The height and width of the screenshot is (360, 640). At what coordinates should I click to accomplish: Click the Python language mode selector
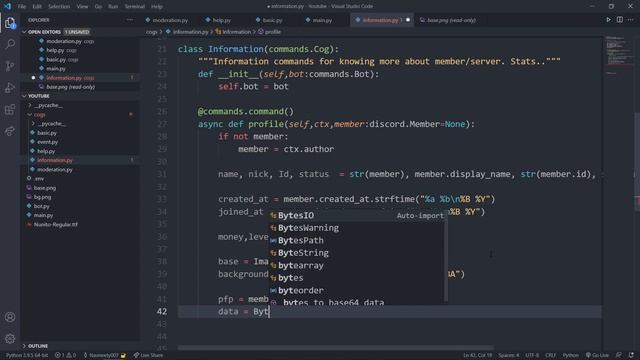click(x=570, y=356)
